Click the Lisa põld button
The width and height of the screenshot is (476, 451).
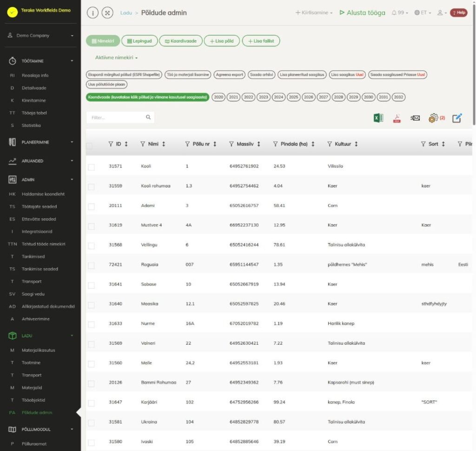[x=222, y=41]
